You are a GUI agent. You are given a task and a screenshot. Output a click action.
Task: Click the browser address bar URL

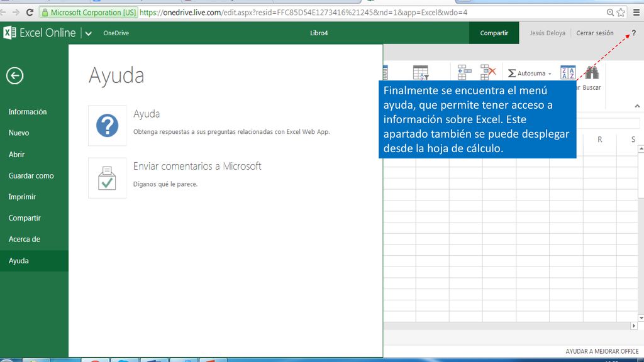coord(303,13)
